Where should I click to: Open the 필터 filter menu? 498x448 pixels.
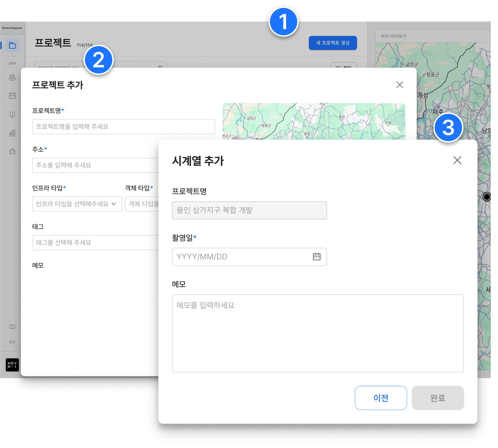(343, 67)
